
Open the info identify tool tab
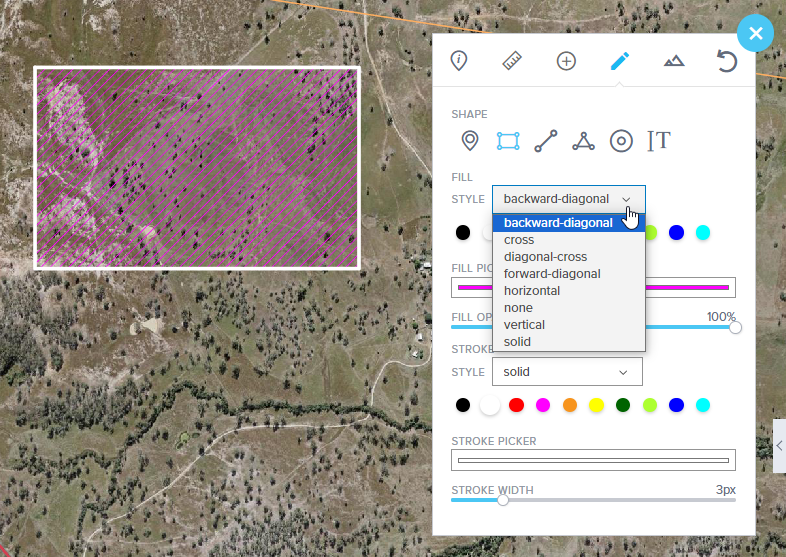click(x=459, y=61)
